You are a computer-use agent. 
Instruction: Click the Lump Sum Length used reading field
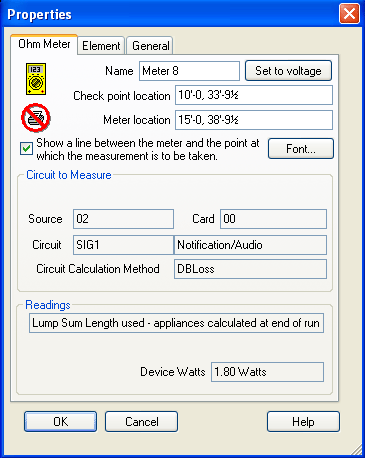[176, 323]
